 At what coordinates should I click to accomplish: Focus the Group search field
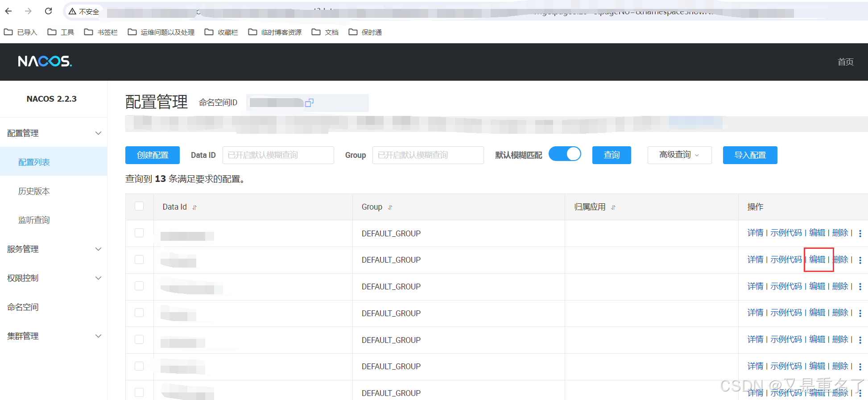pyautogui.click(x=428, y=155)
